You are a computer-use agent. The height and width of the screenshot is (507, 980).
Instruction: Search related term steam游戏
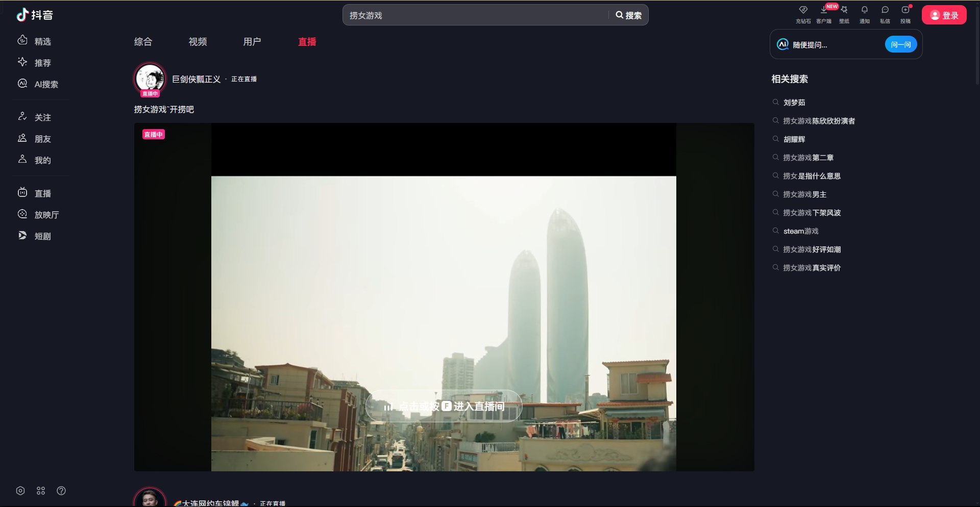click(801, 231)
